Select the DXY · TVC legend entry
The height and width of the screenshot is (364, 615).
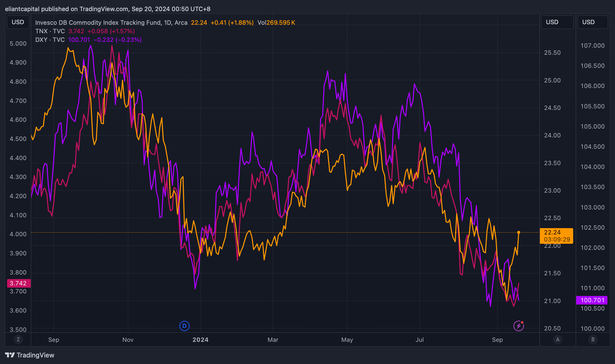click(50, 40)
